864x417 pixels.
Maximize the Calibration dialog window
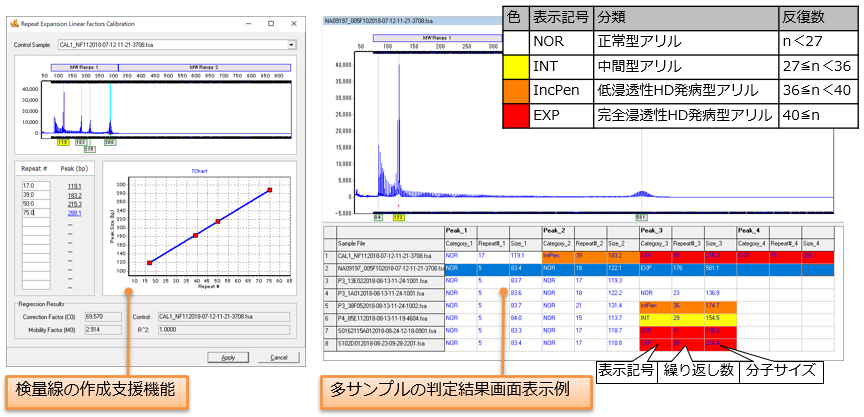(270, 21)
